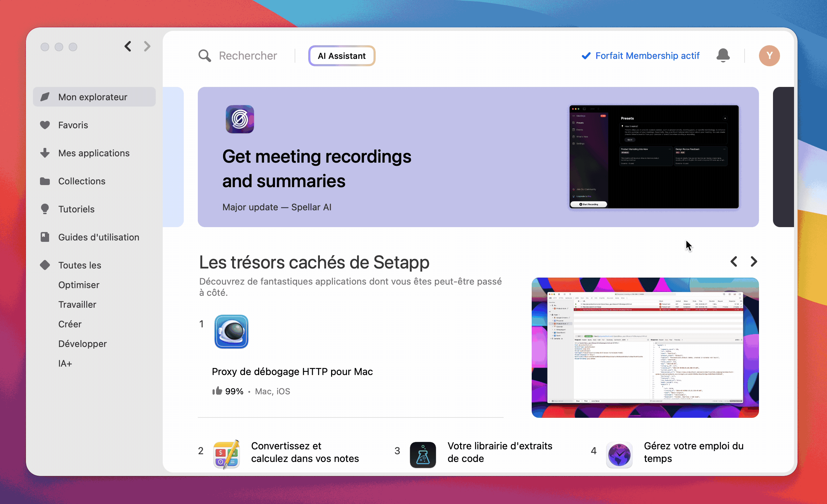827x504 pixels.
Task: Open the code snippets flask app icon
Action: 423,455
